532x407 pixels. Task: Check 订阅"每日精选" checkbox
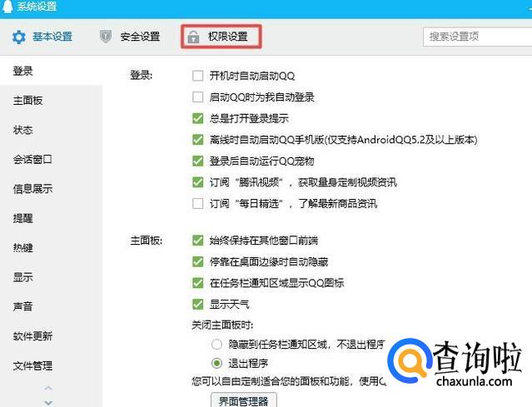197,203
